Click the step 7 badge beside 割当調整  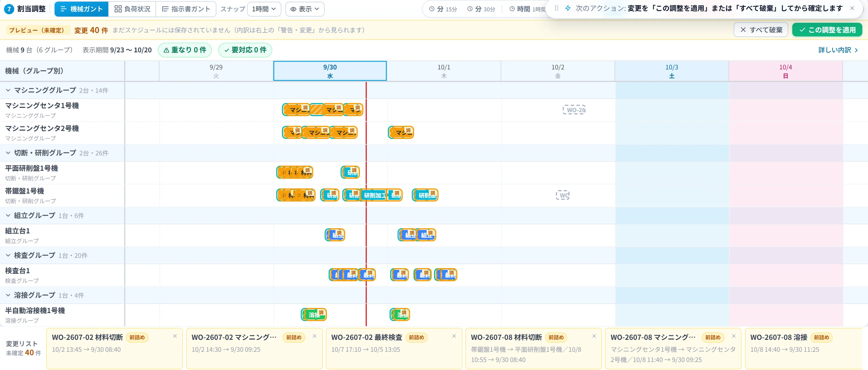(x=9, y=9)
